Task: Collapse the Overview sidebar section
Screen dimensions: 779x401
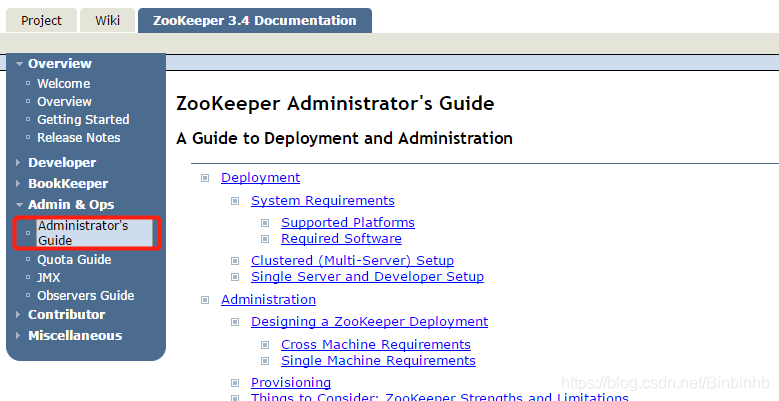Action: (60, 64)
